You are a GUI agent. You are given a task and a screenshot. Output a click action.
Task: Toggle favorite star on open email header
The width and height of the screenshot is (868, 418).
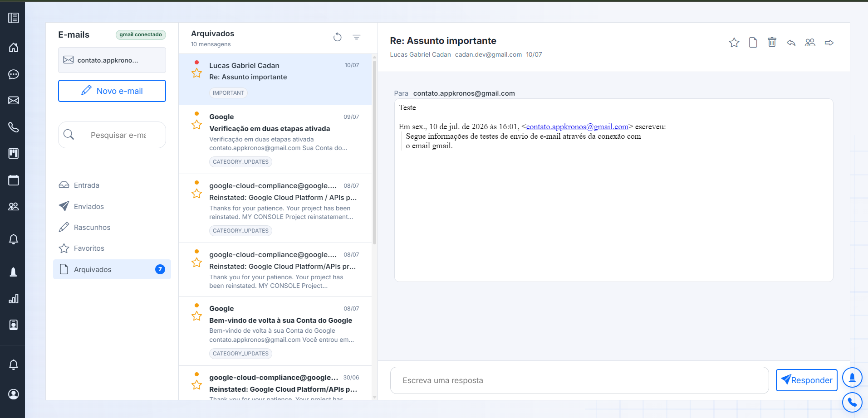[x=734, y=43]
